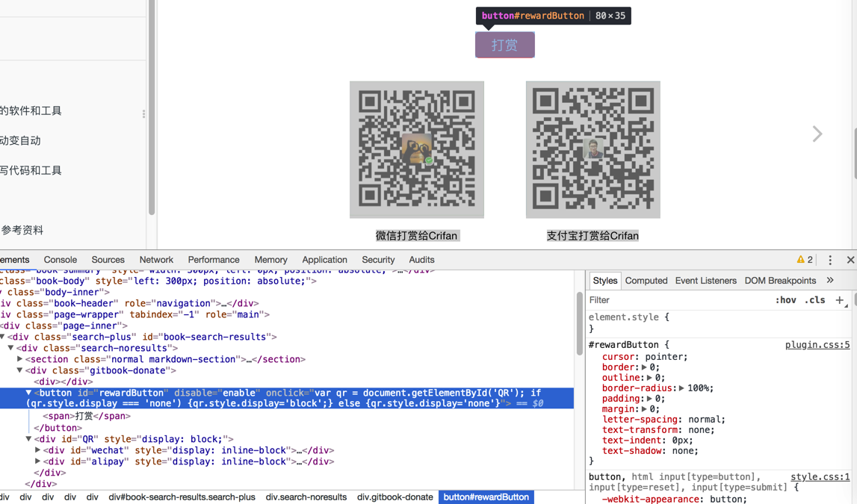Click div.search-noresults breadcrumb
Image resolution: width=857 pixels, height=504 pixels.
point(306,497)
